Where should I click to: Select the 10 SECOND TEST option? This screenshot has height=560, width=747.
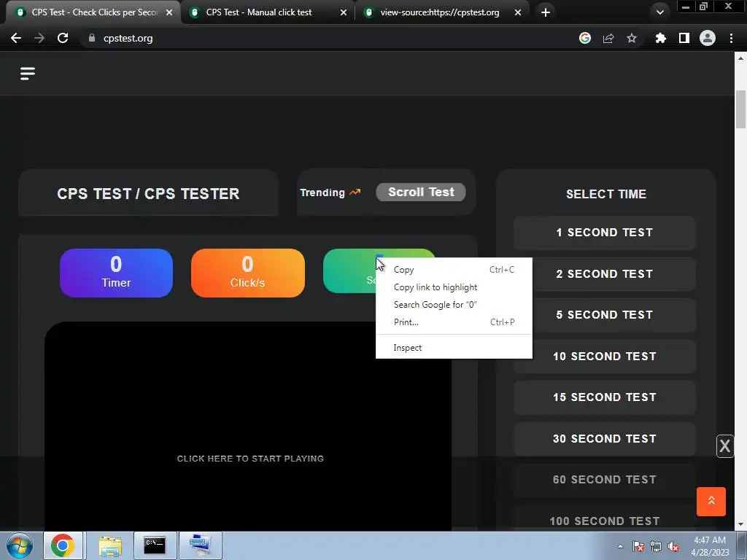coord(604,356)
